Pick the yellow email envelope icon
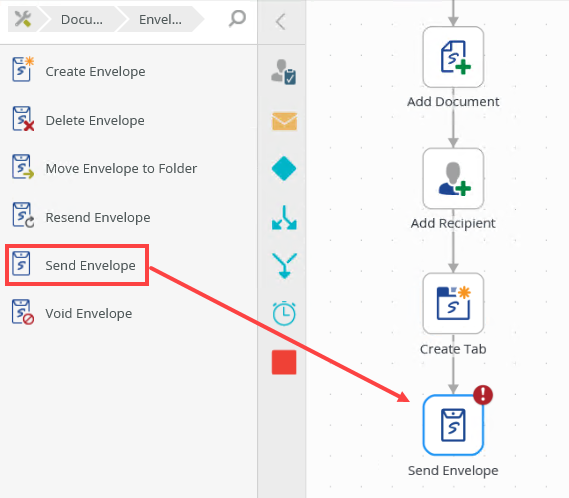569x498 pixels. [x=284, y=121]
